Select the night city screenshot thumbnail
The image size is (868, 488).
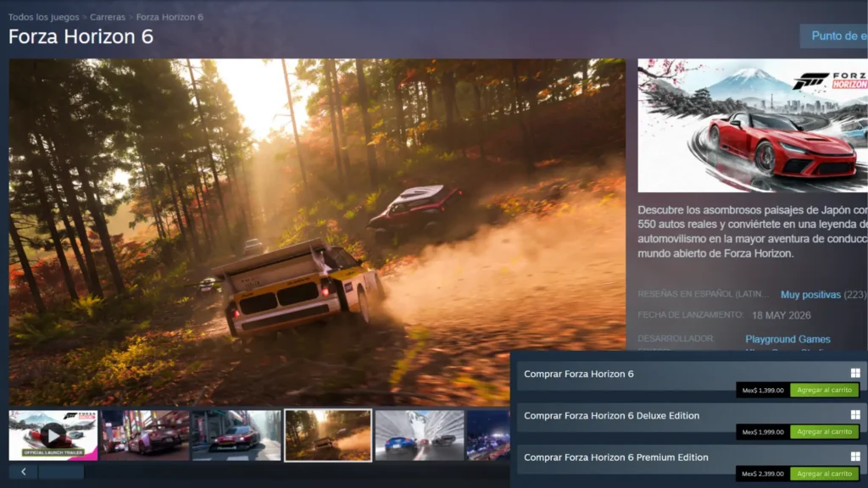pyautogui.click(x=488, y=435)
